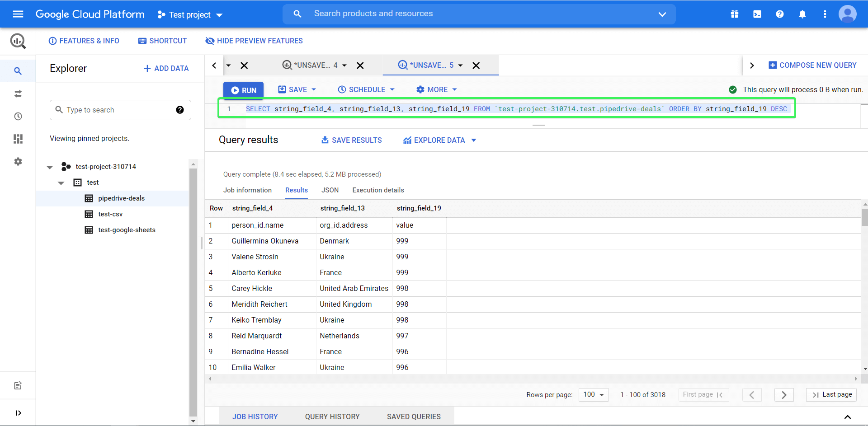Jump to the Last page

coord(831,395)
